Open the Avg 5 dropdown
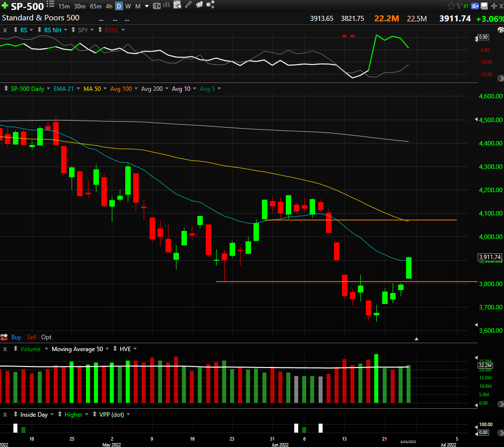This screenshot has width=504, height=447. pyautogui.click(x=219, y=88)
